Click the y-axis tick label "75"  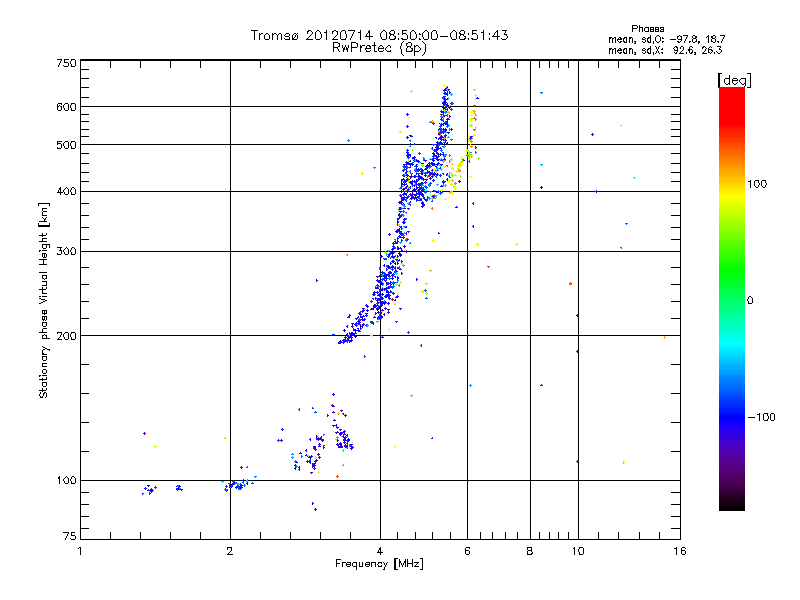(70, 536)
